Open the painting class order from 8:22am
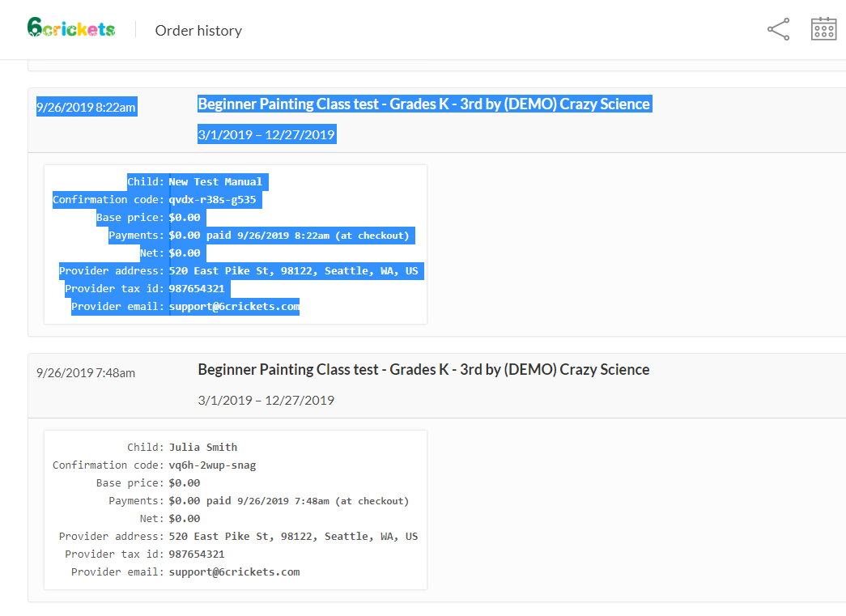Image resolution: width=846 pixels, height=616 pixels. pos(423,104)
